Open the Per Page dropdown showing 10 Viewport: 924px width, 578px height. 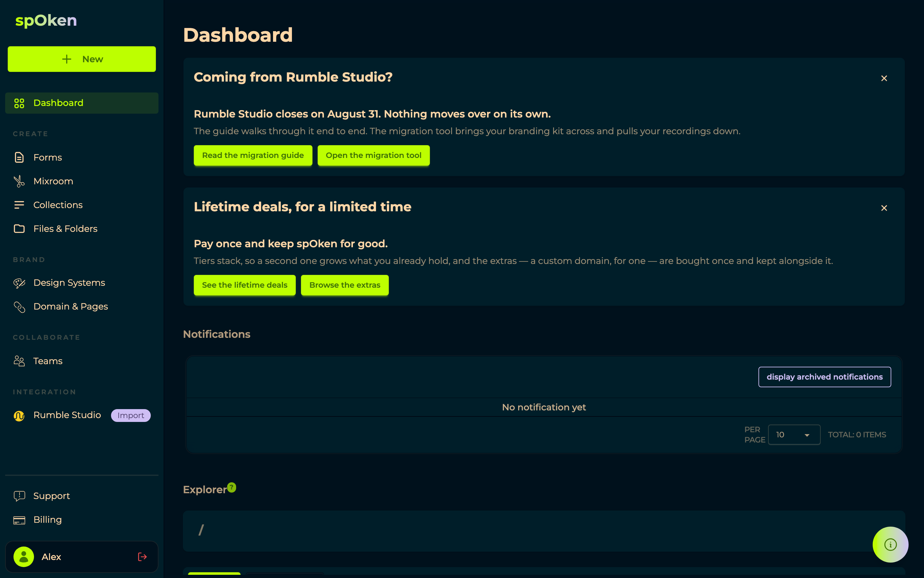[794, 435]
